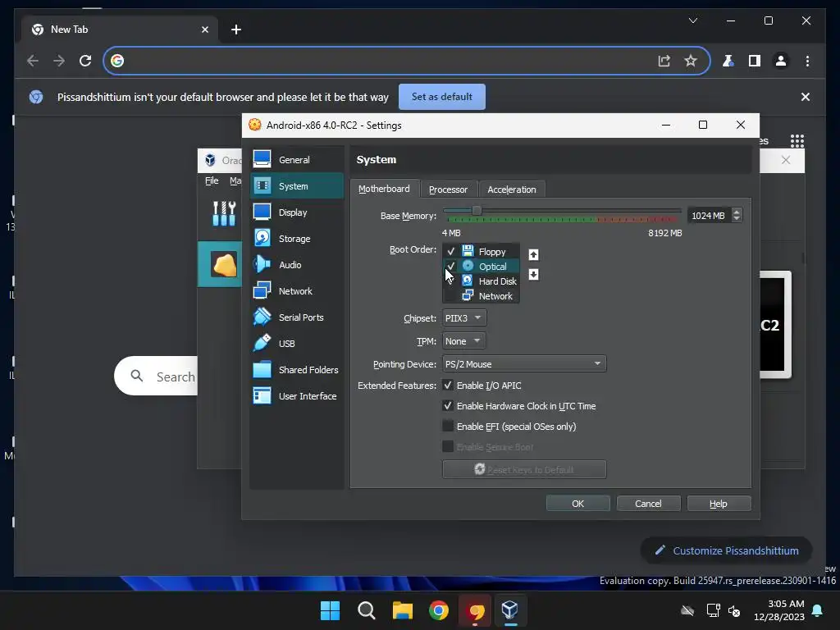Open File menu in VirtualBox manager
The image size is (840, 630).
tap(212, 180)
